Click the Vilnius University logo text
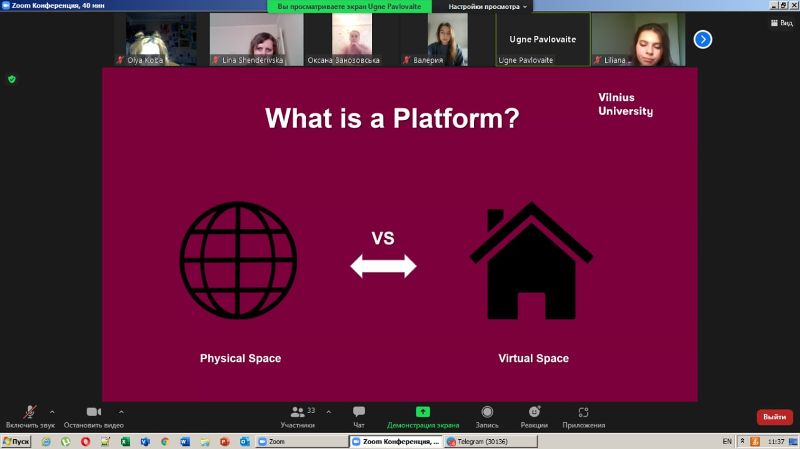800x449 pixels. click(625, 104)
